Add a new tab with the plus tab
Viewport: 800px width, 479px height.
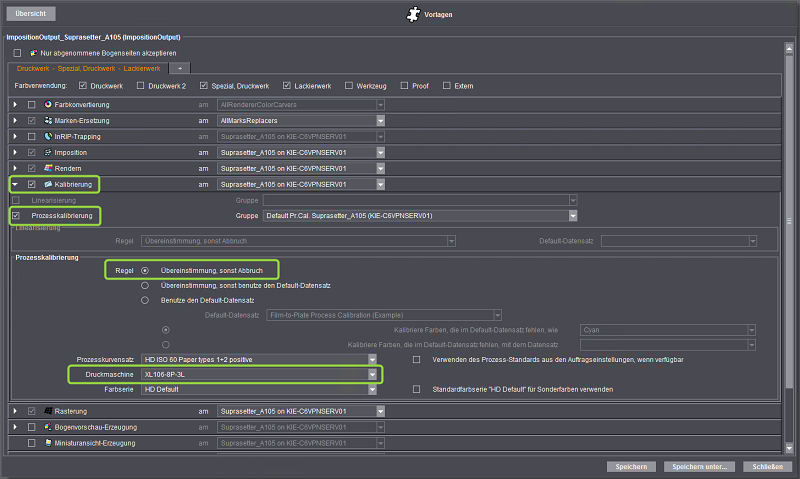[x=179, y=68]
